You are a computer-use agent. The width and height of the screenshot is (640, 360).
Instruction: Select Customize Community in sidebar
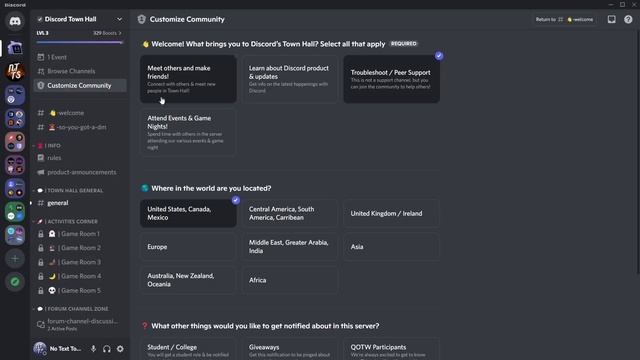[x=80, y=85]
